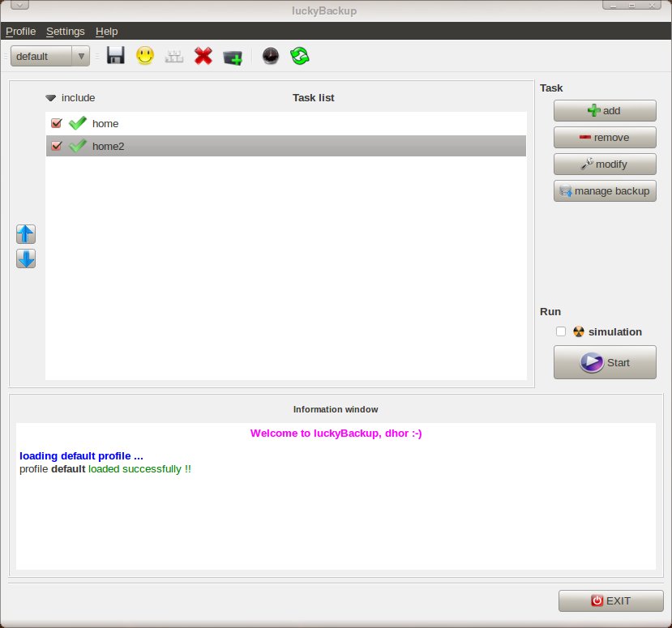Click the add task button
The width and height of the screenshot is (672, 628).
605,110
